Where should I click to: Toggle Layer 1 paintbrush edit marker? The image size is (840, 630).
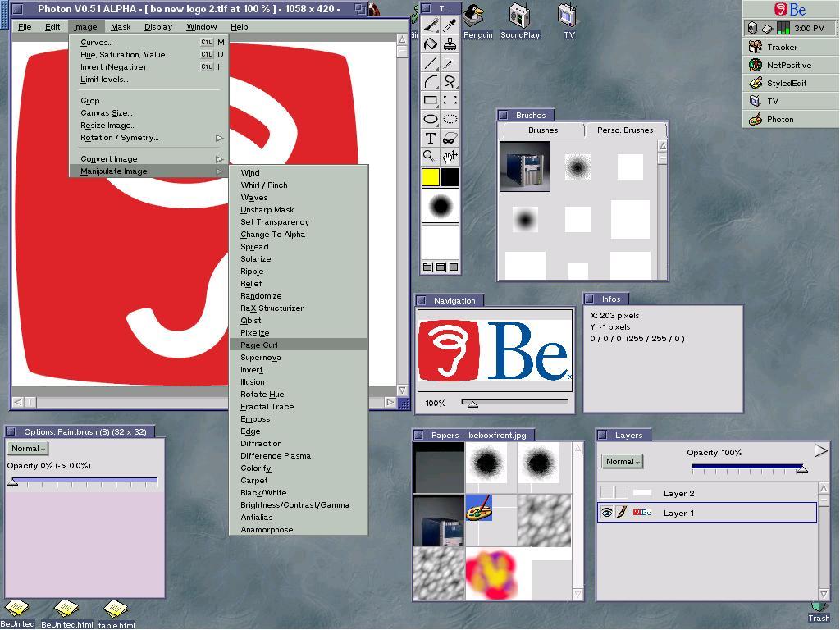pos(622,513)
